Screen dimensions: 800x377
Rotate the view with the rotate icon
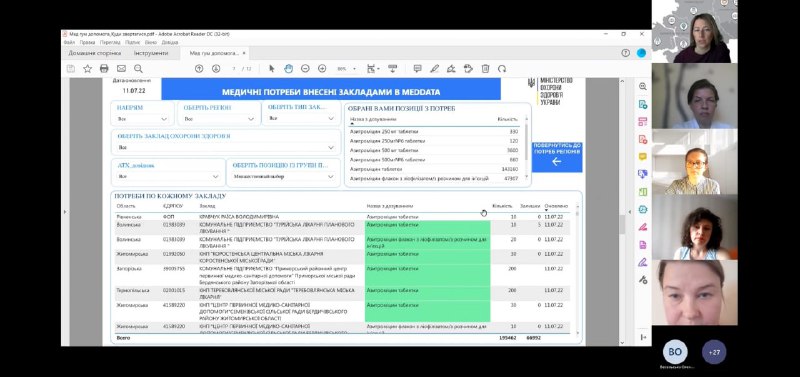point(502,68)
